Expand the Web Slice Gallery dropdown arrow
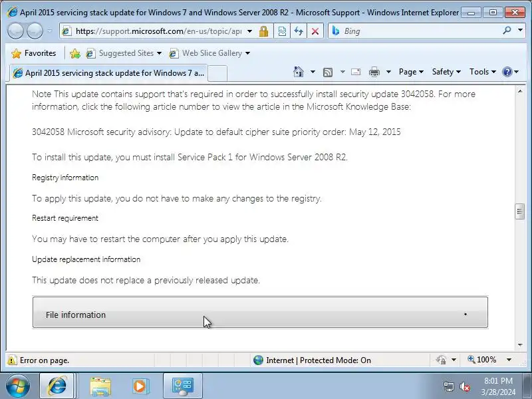The image size is (532, 399). [x=247, y=53]
